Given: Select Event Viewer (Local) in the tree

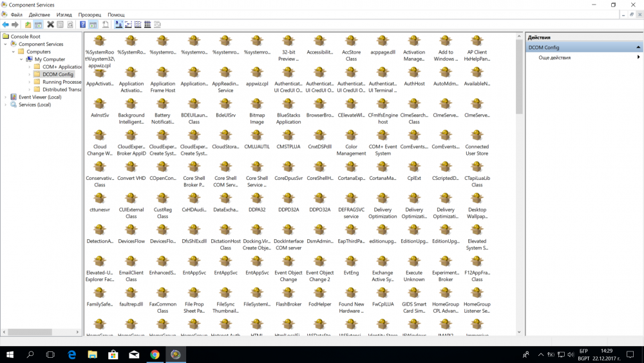Looking at the screenshot, I should point(40,97).
